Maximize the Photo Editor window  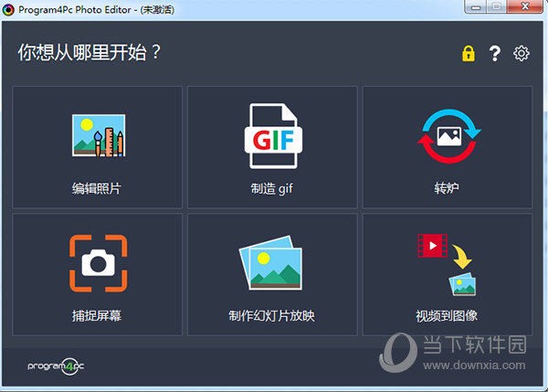coord(496,6)
